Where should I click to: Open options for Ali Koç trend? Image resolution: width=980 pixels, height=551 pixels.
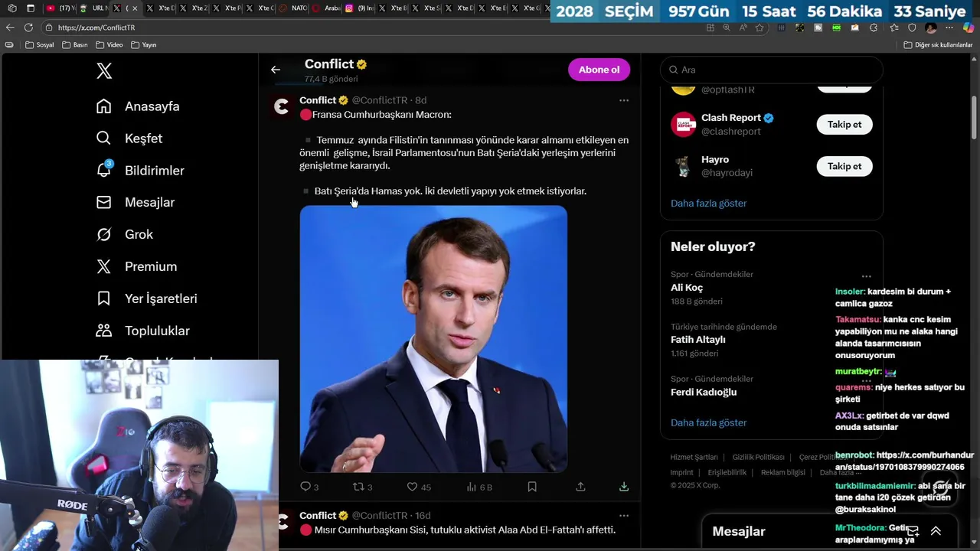coord(866,276)
